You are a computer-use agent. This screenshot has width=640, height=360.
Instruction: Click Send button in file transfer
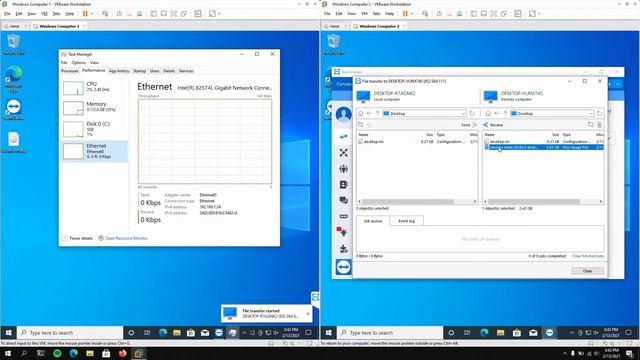click(469, 124)
